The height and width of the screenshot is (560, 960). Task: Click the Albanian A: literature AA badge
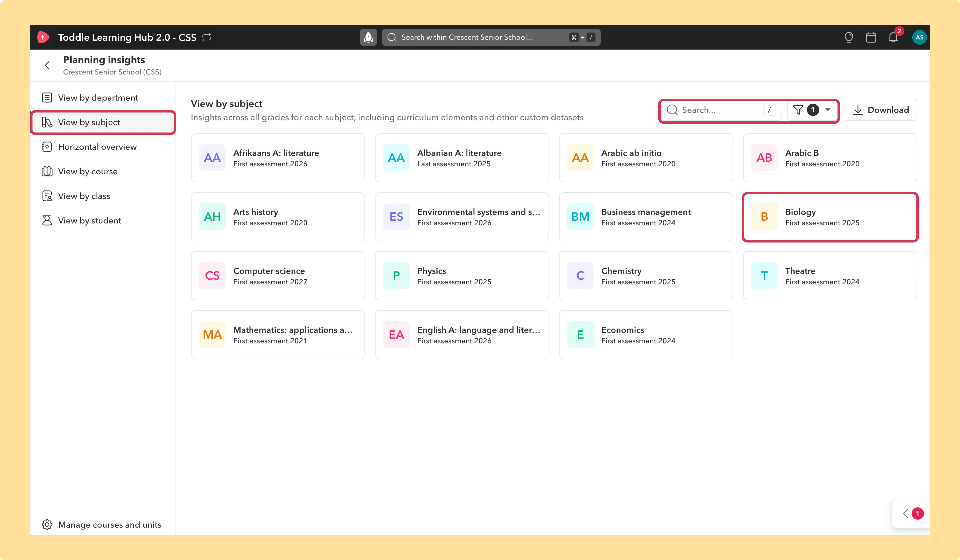[x=396, y=158]
